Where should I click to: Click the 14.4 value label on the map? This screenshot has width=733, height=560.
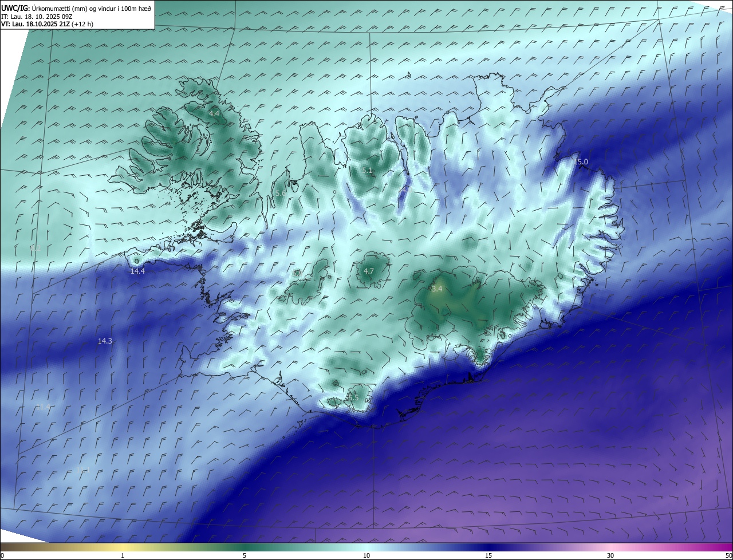pyautogui.click(x=137, y=271)
